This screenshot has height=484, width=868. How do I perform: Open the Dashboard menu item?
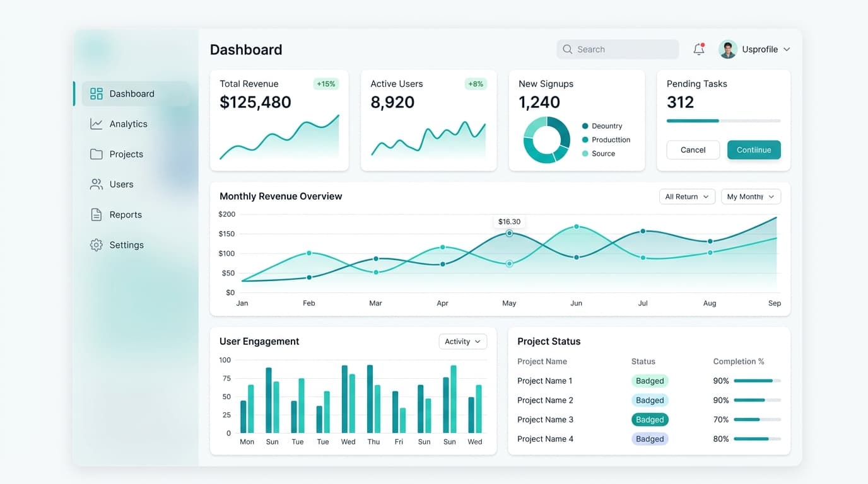(x=136, y=94)
